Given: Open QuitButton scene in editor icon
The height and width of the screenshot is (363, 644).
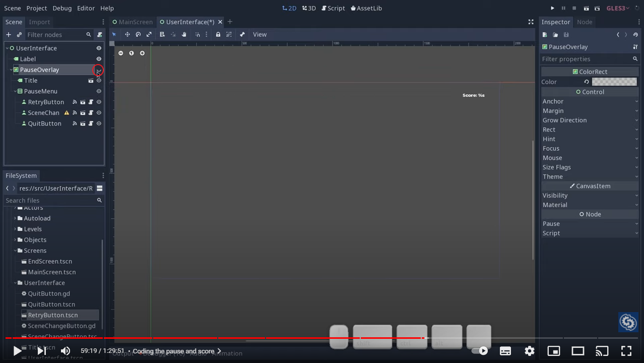Looking at the screenshot, I should click(x=83, y=124).
